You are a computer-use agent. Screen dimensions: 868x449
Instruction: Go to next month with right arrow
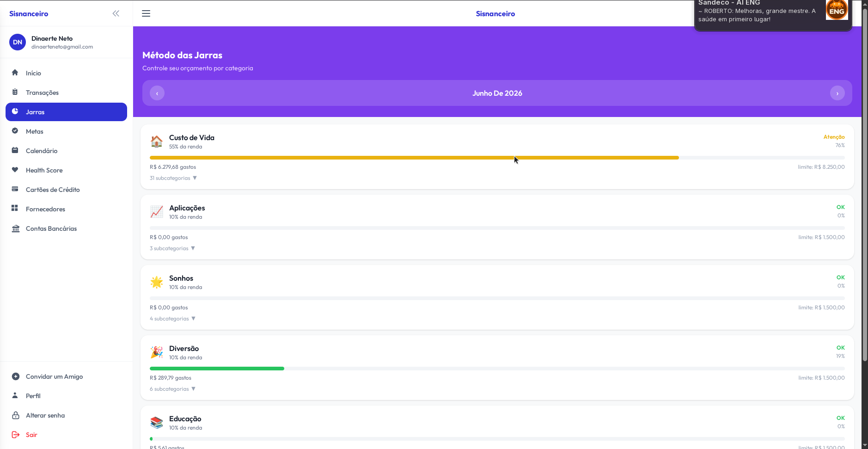837,93
